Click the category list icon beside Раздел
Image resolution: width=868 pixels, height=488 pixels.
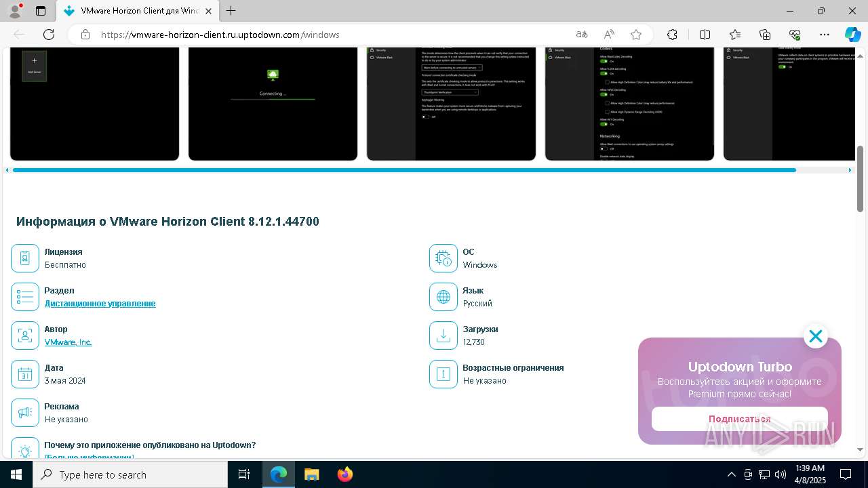[25, 297]
